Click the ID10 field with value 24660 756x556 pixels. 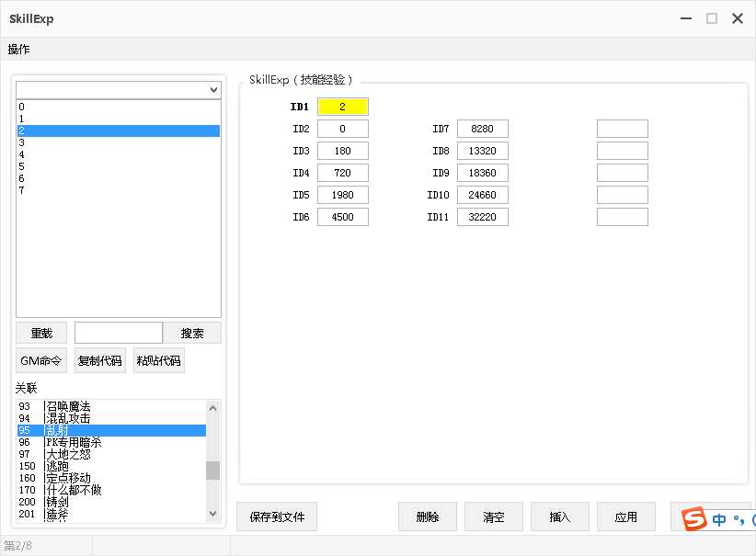pyautogui.click(x=483, y=195)
